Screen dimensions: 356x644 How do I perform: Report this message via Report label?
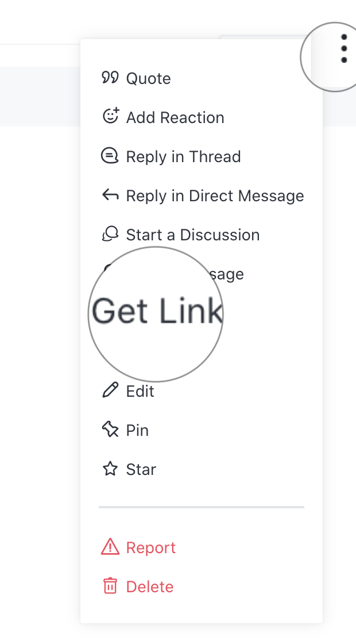(x=151, y=548)
